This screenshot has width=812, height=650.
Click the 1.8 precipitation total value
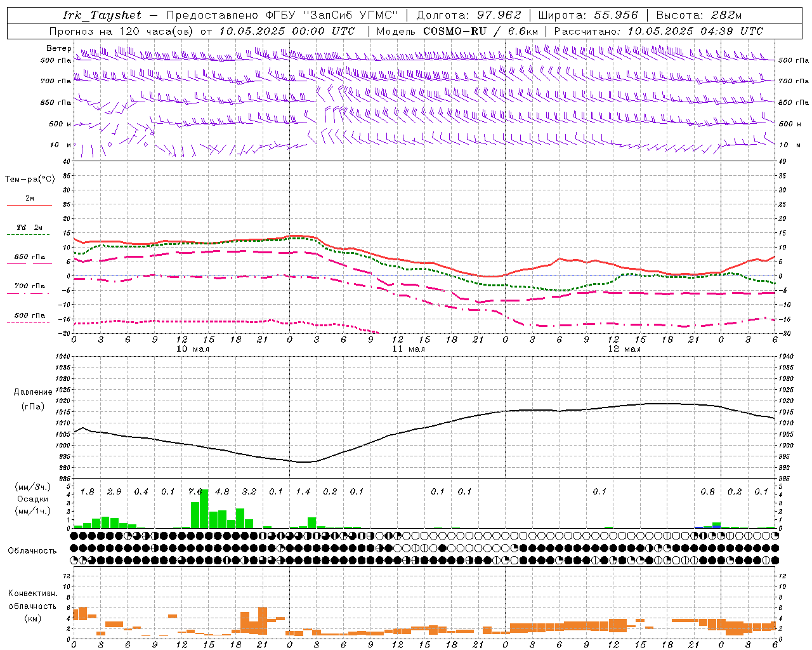pyautogui.click(x=88, y=491)
